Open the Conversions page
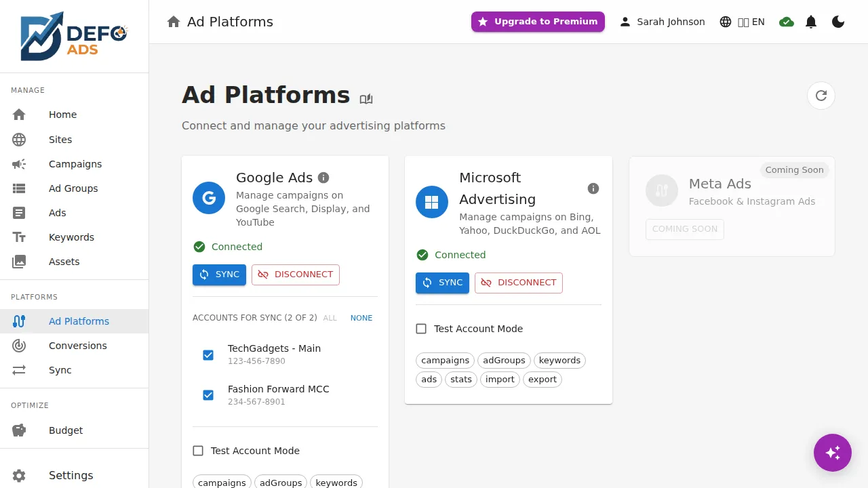 [74, 346]
